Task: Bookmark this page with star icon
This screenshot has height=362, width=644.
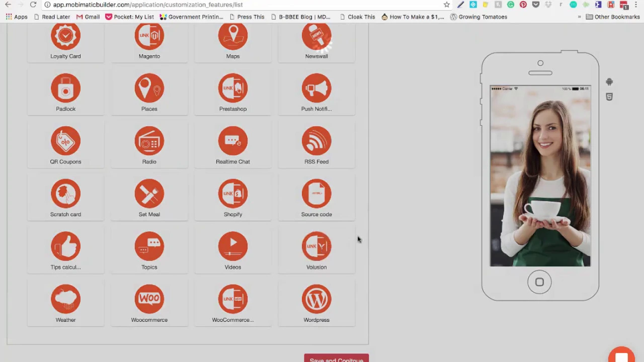Action: click(x=447, y=5)
